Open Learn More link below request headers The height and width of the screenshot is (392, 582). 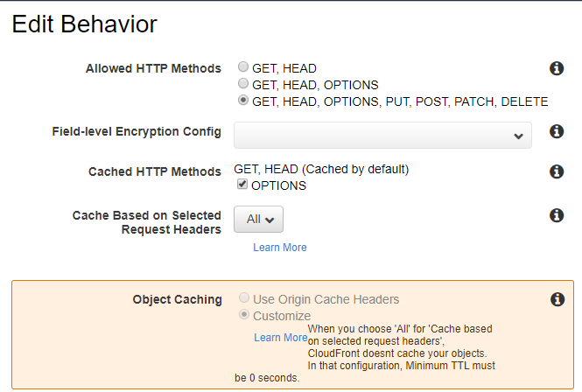click(x=280, y=248)
